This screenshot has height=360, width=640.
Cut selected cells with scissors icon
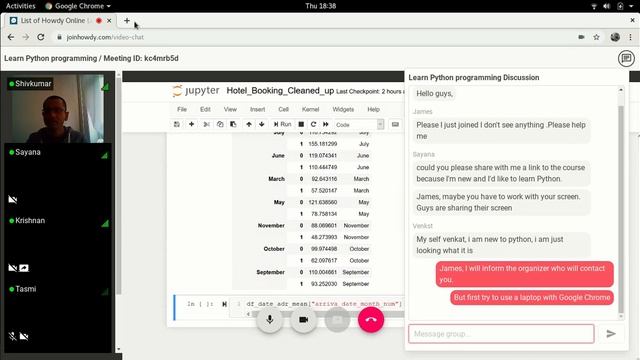[207, 124]
